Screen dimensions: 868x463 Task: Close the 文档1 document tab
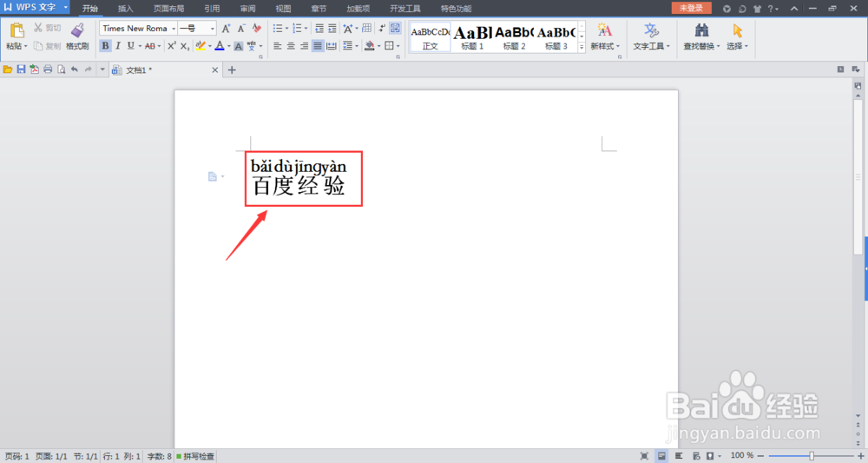coord(215,69)
